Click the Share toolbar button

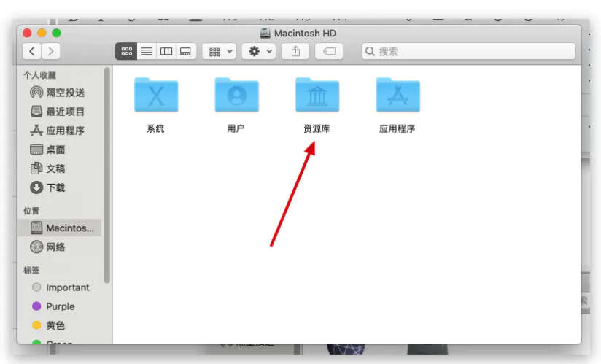[x=295, y=51]
